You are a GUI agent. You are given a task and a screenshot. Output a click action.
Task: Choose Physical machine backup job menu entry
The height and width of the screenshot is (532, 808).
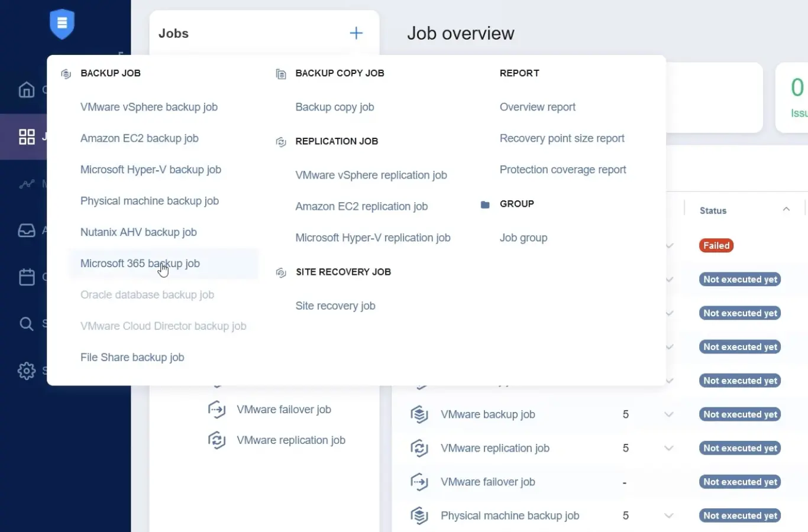tap(150, 201)
